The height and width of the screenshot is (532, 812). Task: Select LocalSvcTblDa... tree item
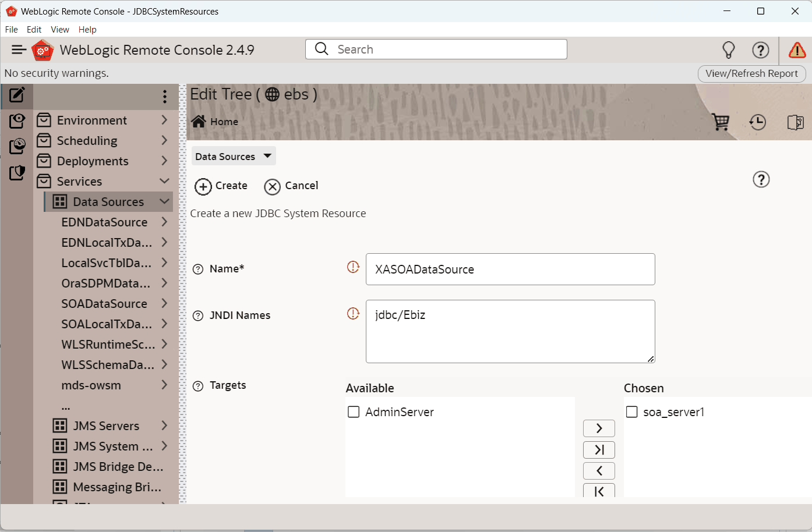[x=106, y=263]
